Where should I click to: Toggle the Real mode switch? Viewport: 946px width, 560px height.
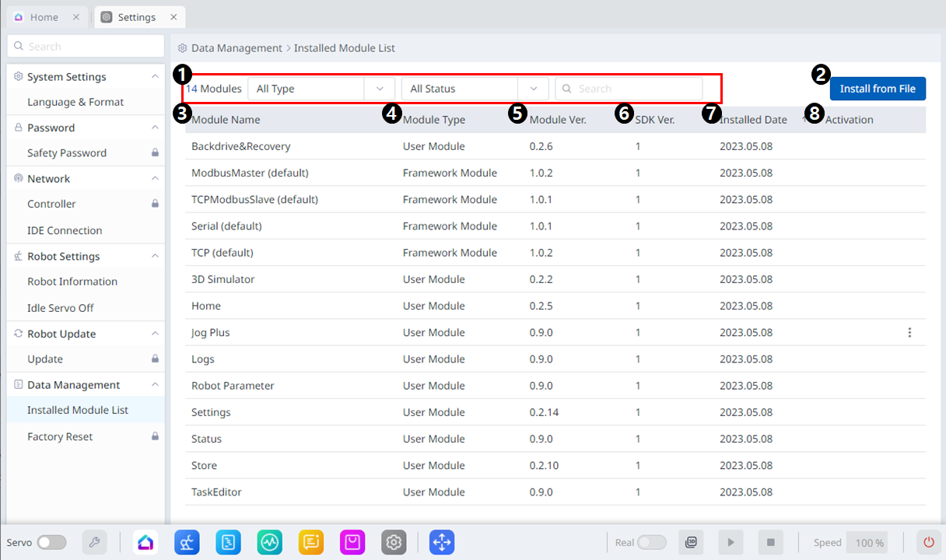click(651, 542)
